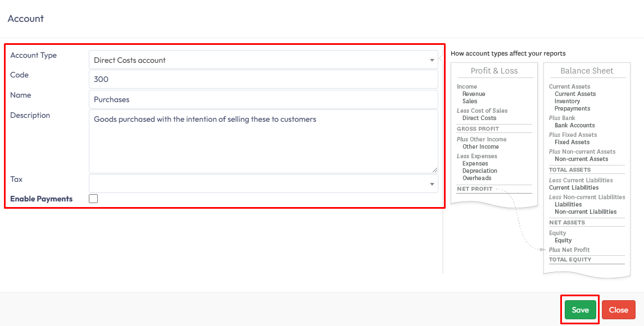Click GROSS PROFIT line
The height and width of the screenshot is (326, 644).
point(478,128)
